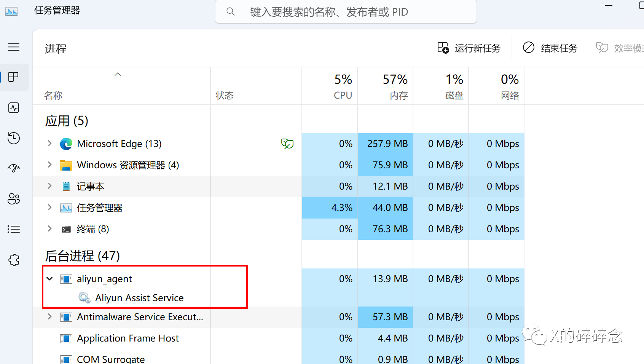
Task: Select the Processes page icon in sidebar
Action: tap(14, 77)
